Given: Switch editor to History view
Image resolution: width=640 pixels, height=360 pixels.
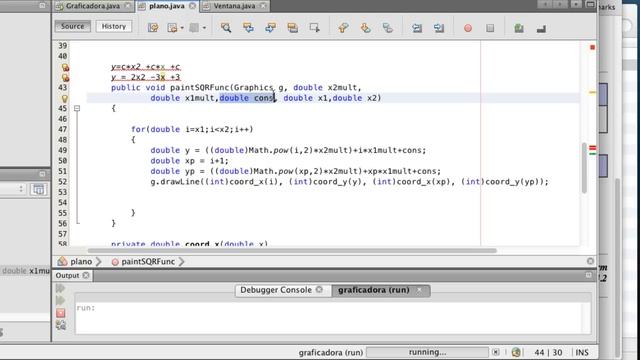Looking at the screenshot, I should [x=114, y=26].
